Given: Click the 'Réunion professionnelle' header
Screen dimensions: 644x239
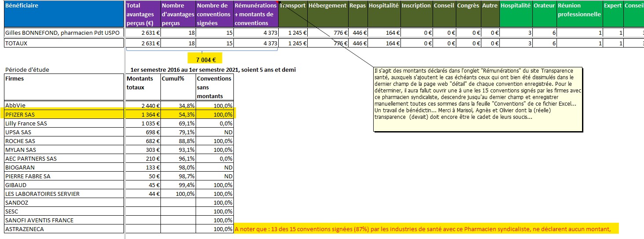Looking at the screenshot, I should (579, 14).
